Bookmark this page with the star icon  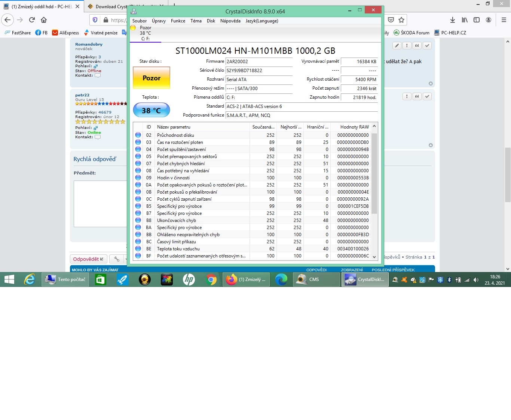[401, 20]
